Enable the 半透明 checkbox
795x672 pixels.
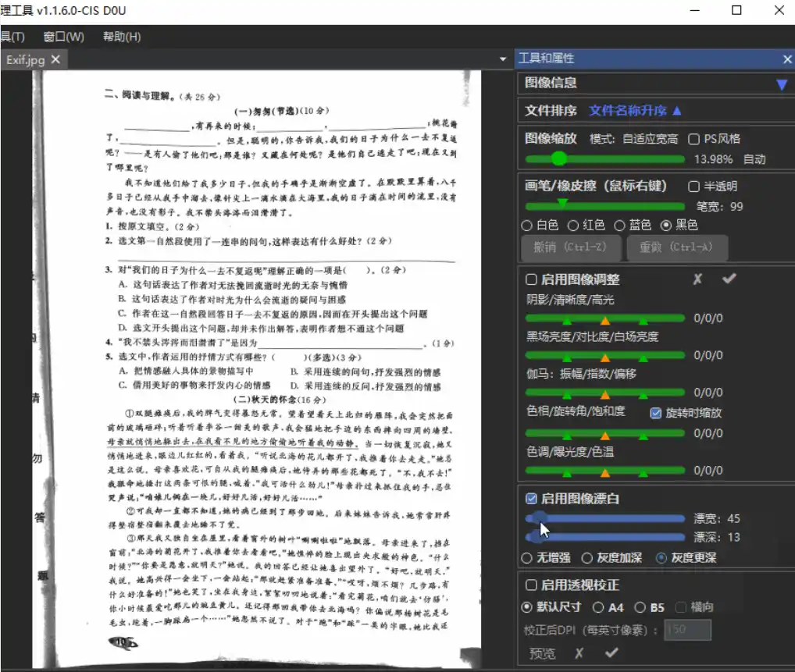point(694,187)
